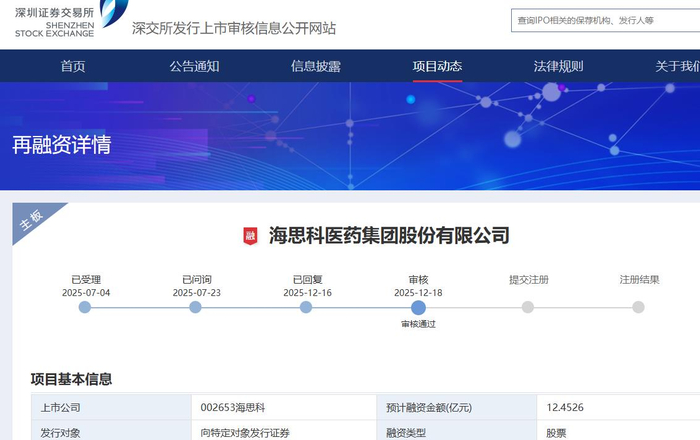
Task: Open the 法律规则 menu item
Action: [x=558, y=66]
